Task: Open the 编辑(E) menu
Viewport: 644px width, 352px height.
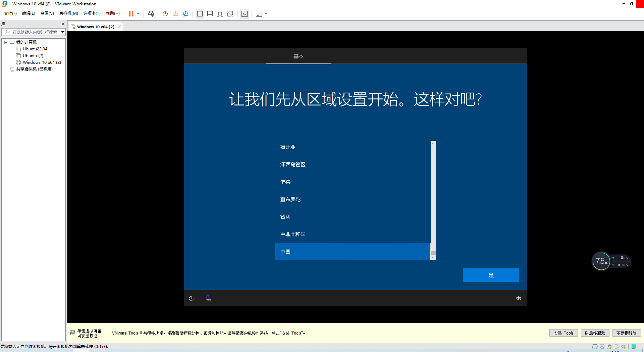Action: point(29,13)
